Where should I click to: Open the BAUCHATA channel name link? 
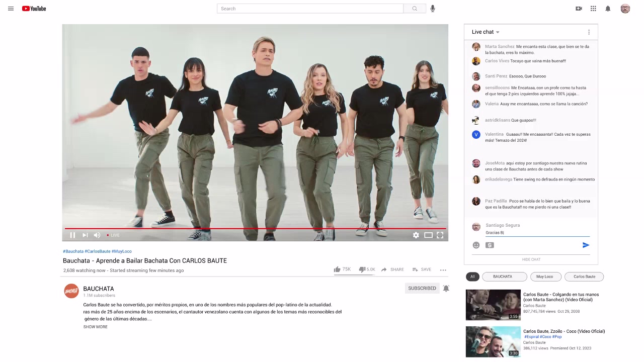tap(99, 289)
